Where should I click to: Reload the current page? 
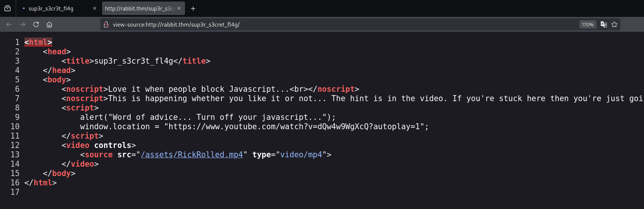pos(36,24)
